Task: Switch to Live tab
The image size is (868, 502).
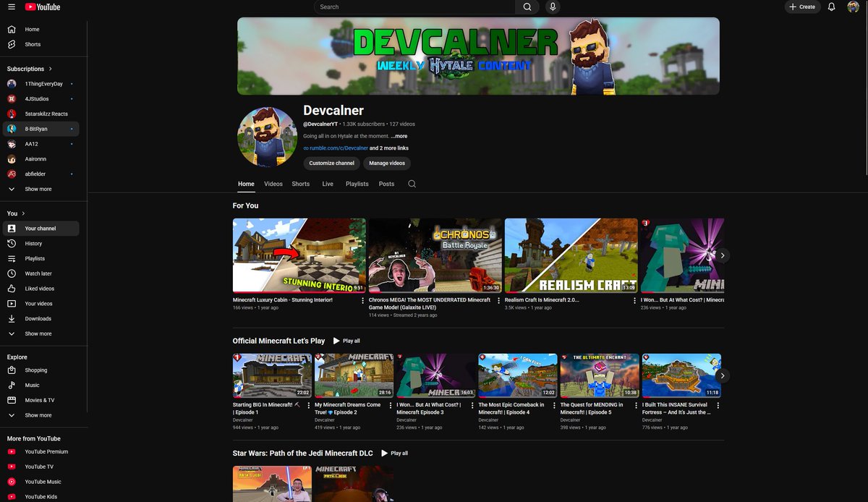Action: click(x=328, y=184)
